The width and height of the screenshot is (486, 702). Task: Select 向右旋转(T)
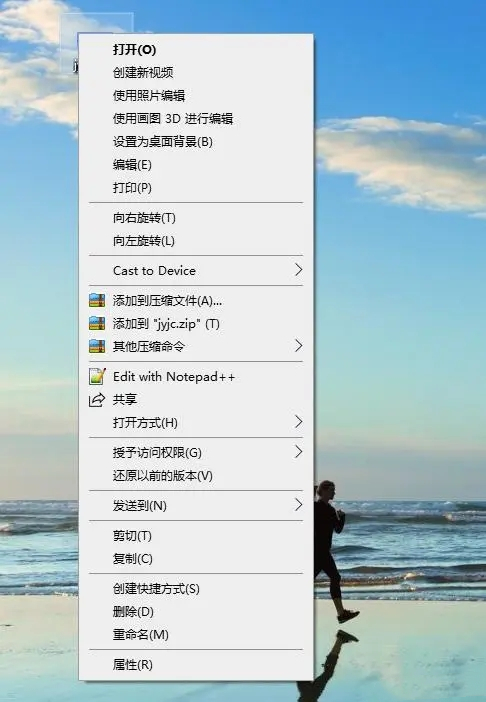coord(144,218)
